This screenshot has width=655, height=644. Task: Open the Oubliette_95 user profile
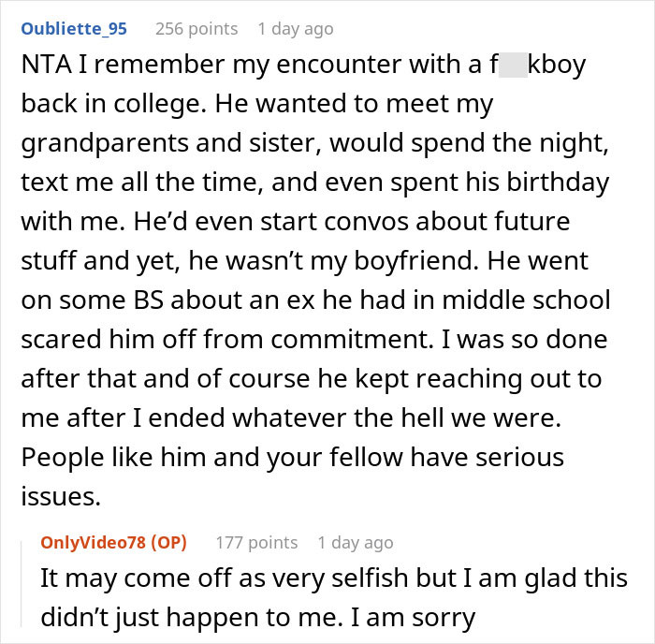click(73, 29)
